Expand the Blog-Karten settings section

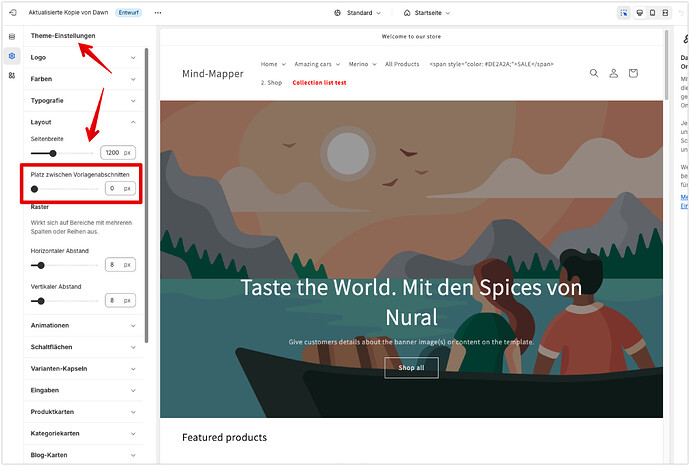click(x=83, y=455)
